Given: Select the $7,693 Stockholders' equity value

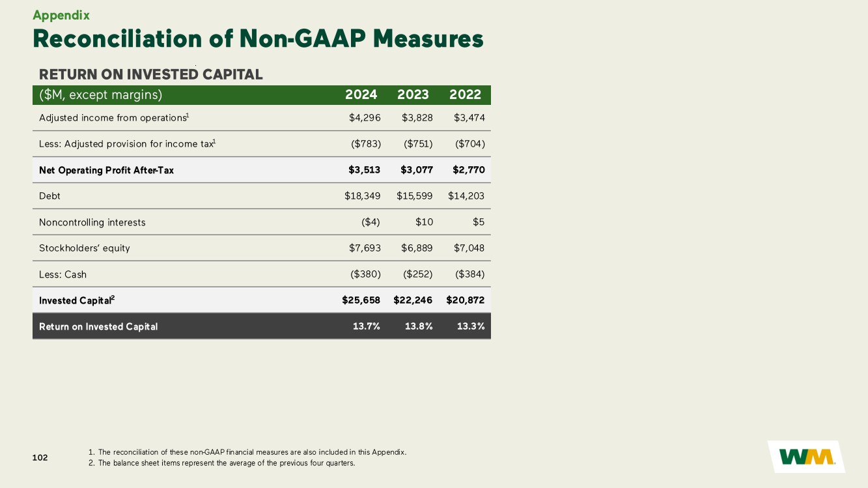Looking at the screenshot, I should click(x=365, y=248).
